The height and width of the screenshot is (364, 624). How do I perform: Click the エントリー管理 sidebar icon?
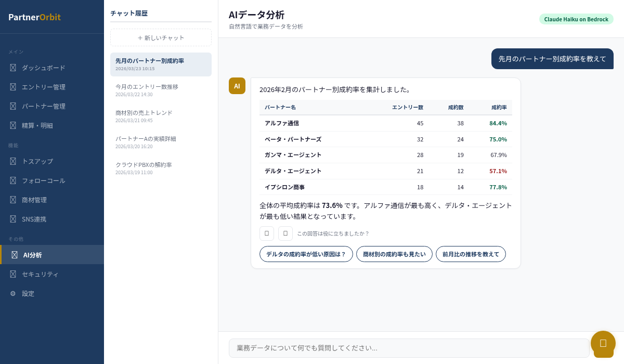point(13,87)
